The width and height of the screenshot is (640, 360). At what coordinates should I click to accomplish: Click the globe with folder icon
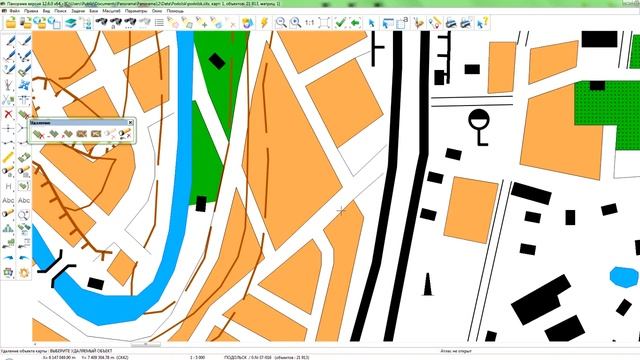click(x=40, y=23)
